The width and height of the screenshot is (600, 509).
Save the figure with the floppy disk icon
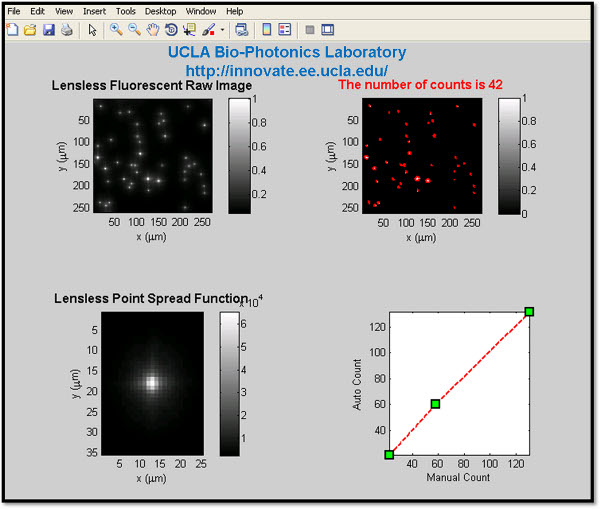(48, 30)
